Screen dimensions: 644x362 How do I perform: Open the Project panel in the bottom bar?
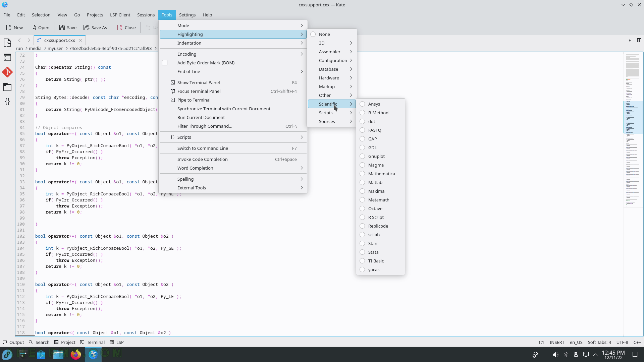(65, 342)
